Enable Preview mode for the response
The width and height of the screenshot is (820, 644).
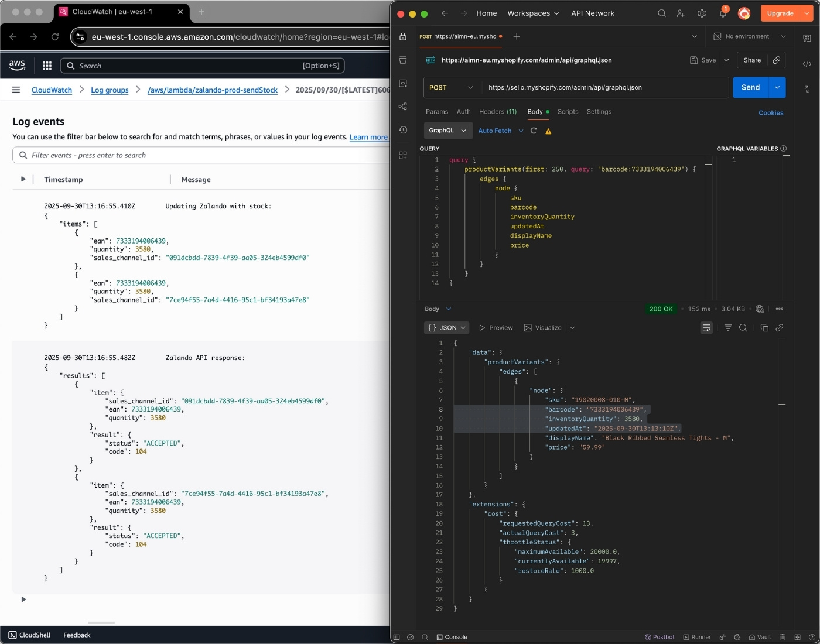[x=496, y=328]
